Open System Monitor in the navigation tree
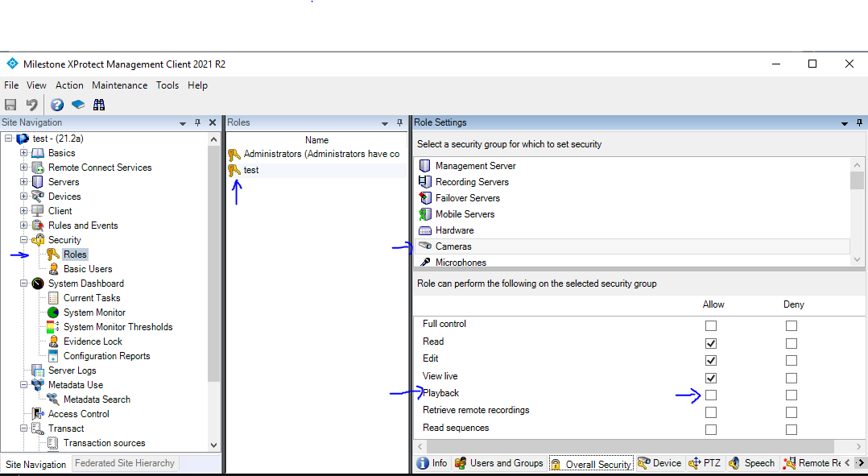Screen dimensions: 868x476 94,313
